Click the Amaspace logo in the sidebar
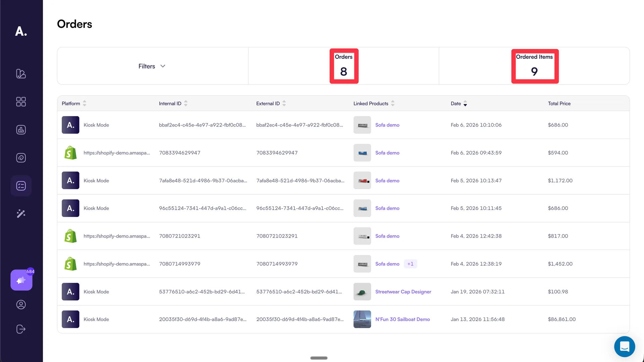Screen dimensions: 644x362 pos(21,31)
